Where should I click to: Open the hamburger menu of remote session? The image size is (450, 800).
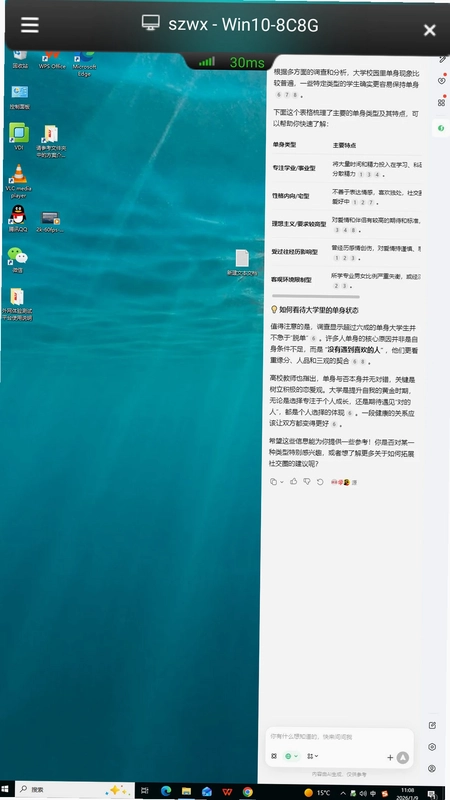(x=30, y=24)
